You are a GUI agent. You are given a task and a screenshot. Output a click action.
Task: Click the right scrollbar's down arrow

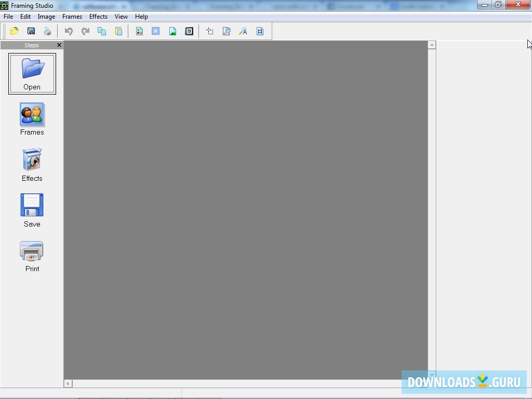pos(431,376)
